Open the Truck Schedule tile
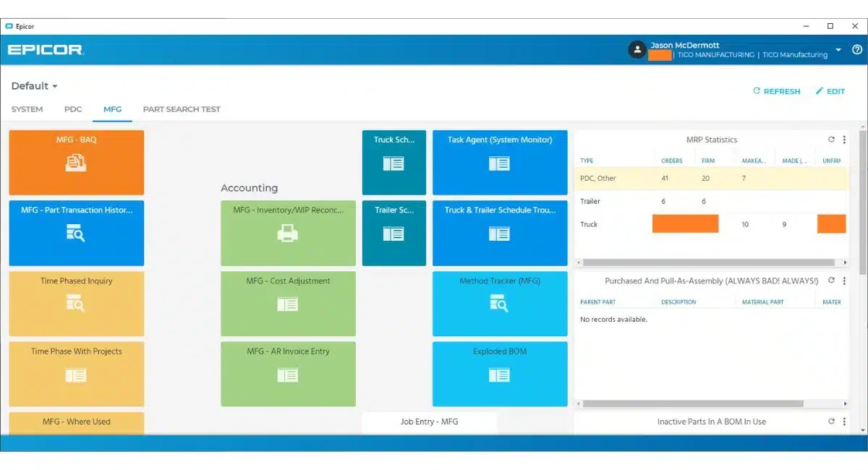 click(394, 163)
